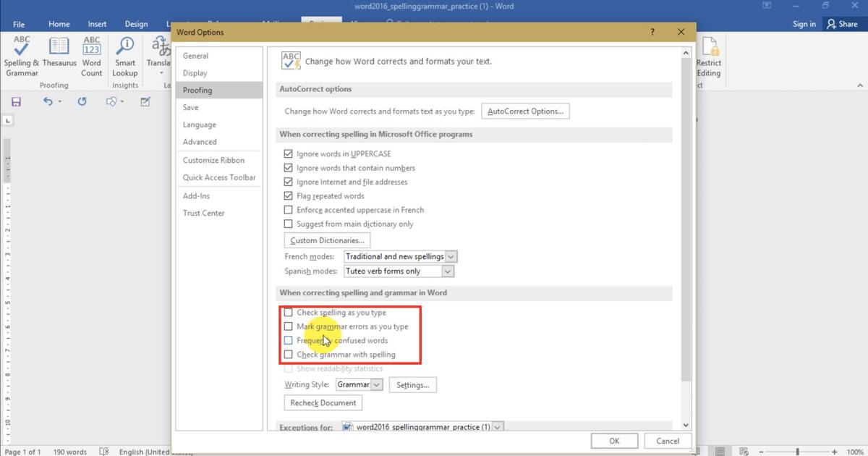The image size is (868, 456).
Task: Click zoom out minus button
Action: point(762,452)
